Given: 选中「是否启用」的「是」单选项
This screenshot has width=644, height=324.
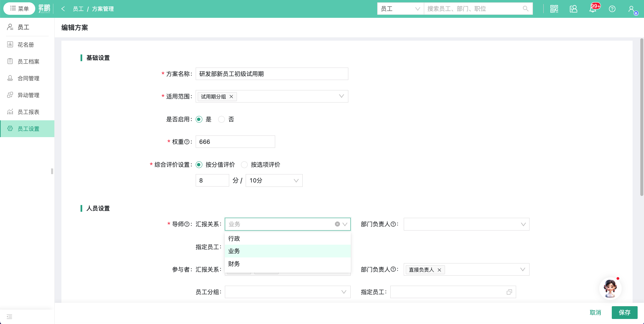Looking at the screenshot, I should [199, 119].
